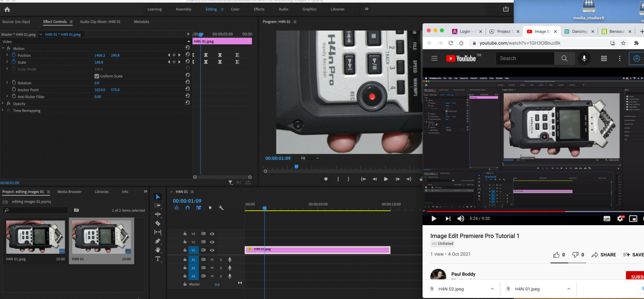Expand the Position property
Image resolution: width=644 pixels, height=299 pixels.
[7, 55]
